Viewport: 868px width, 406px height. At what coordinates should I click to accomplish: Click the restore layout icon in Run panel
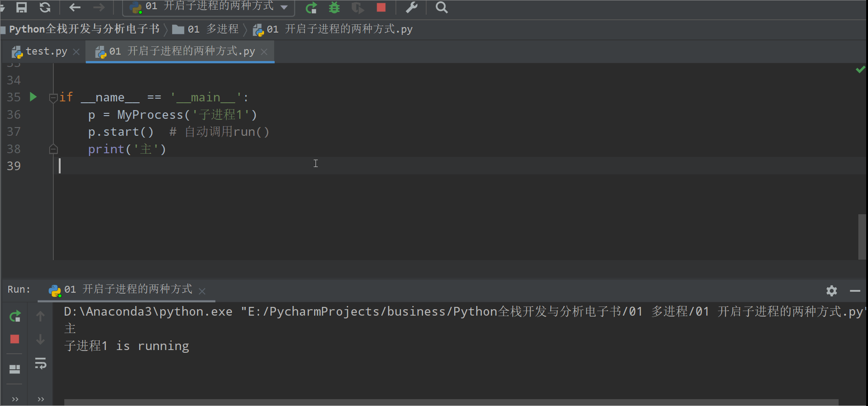pyautogui.click(x=15, y=369)
